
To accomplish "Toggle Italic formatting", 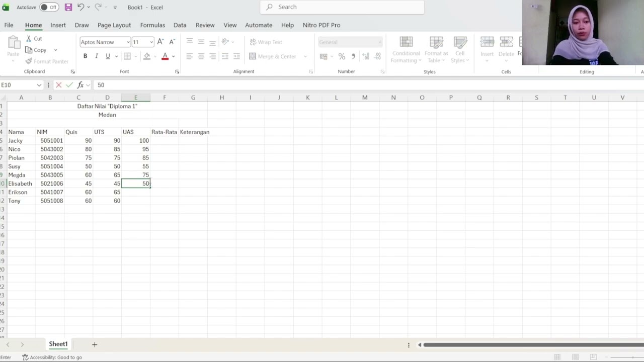I will click(x=96, y=56).
